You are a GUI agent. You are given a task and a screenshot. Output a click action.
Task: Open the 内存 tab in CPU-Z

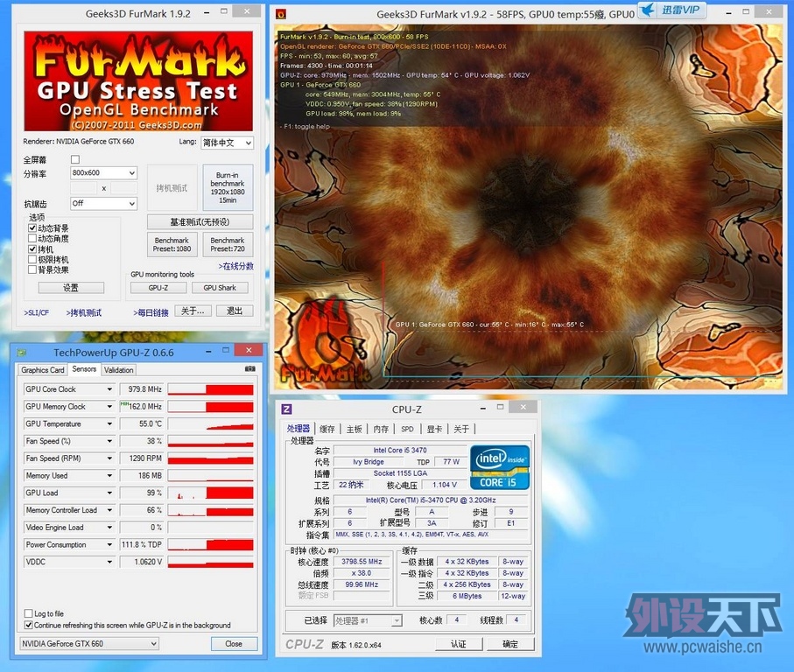(x=381, y=429)
